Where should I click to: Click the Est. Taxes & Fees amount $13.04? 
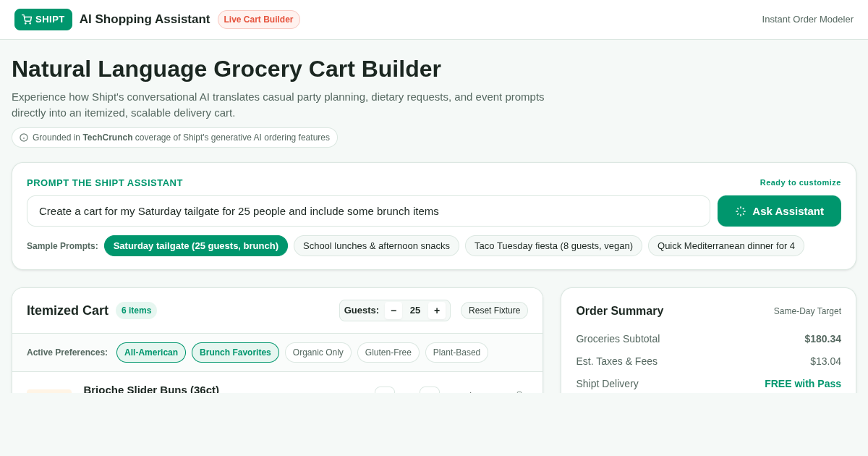[825, 361]
